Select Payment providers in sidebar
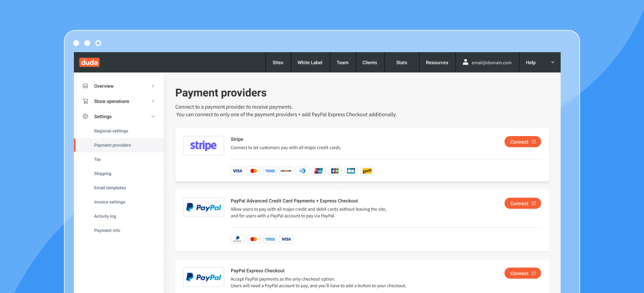This screenshot has width=644, height=293. click(x=119, y=145)
